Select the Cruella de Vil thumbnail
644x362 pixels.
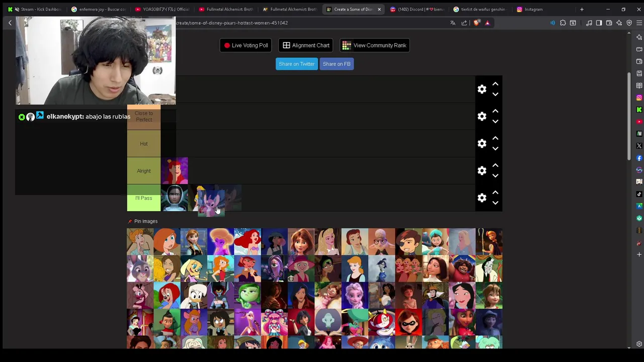(x=489, y=268)
